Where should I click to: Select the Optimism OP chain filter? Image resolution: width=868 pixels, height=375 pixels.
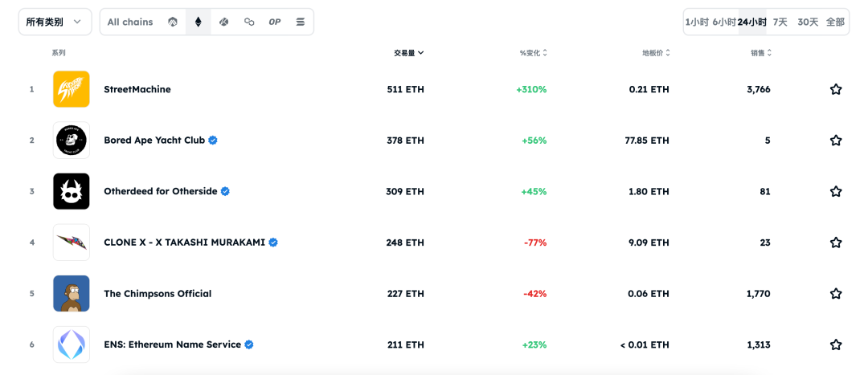click(275, 22)
